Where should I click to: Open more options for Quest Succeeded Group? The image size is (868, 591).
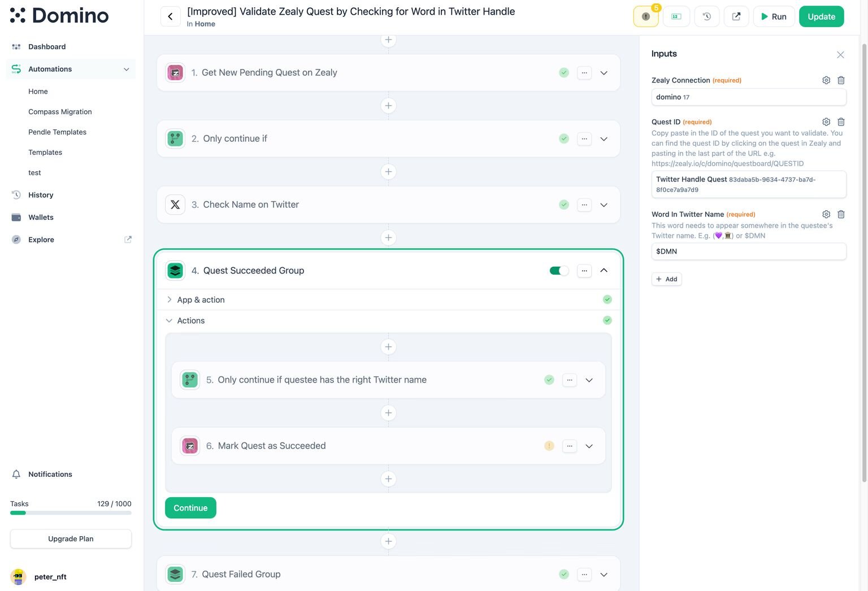coord(584,271)
